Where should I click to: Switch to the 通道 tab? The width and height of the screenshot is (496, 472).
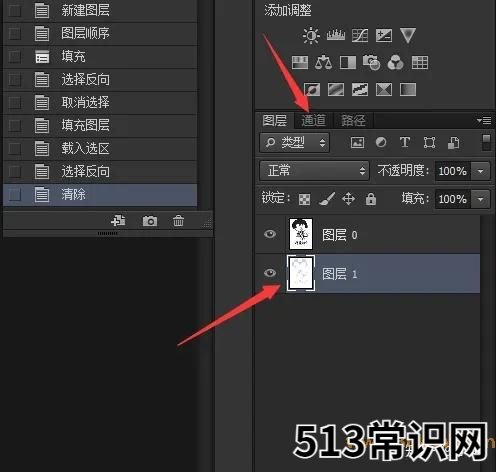(313, 120)
